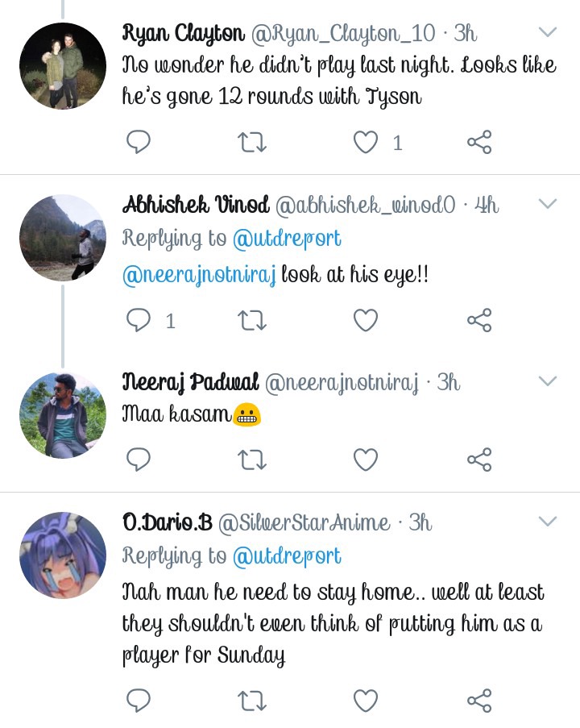Open O.Dario.B's anime avatar
The width and height of the screenshot is (580, 728).
click(63, 555)
